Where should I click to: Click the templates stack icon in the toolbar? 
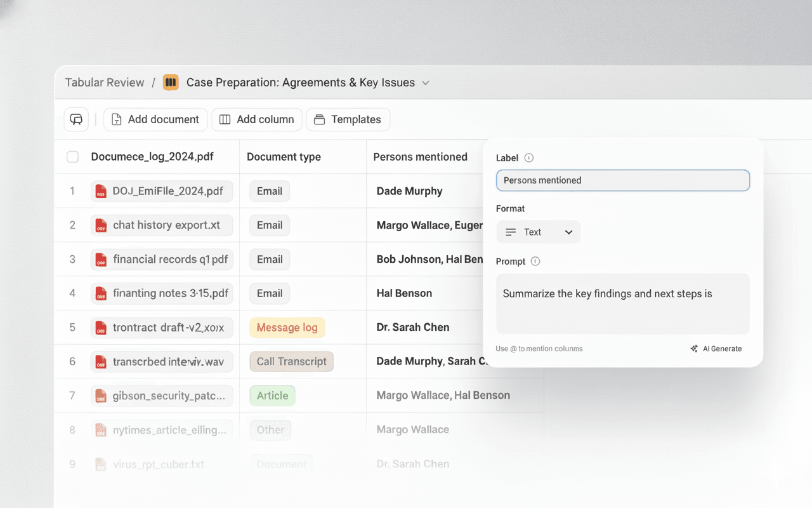318,119
